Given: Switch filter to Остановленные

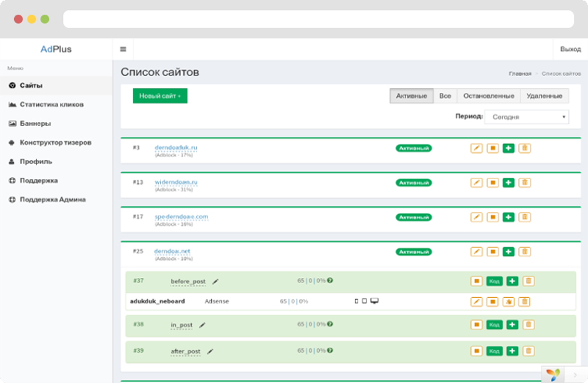Looking at the screenshot, I should coord(489,96).
